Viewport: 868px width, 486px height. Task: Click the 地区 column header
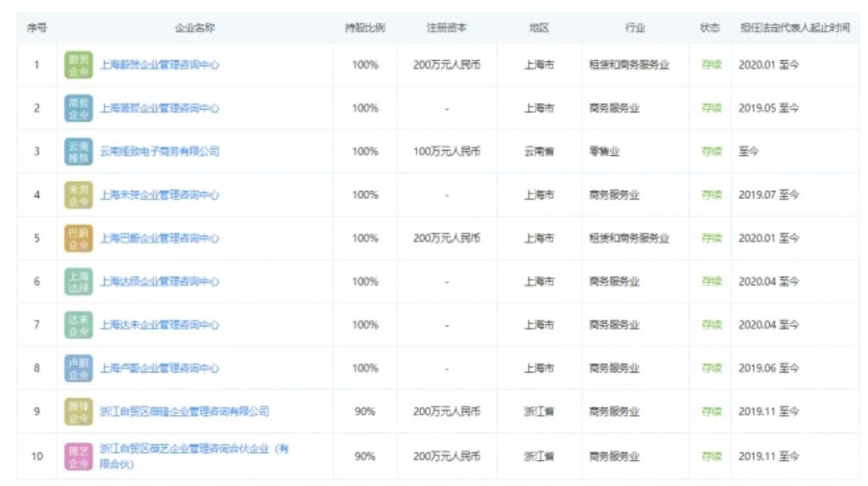pos(539,28)
